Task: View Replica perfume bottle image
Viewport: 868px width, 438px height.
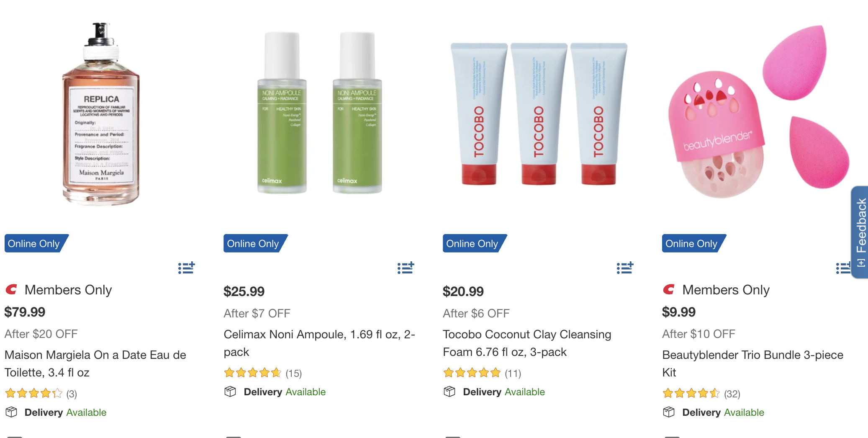Action: pyautogui.click(x=101, y=114)
